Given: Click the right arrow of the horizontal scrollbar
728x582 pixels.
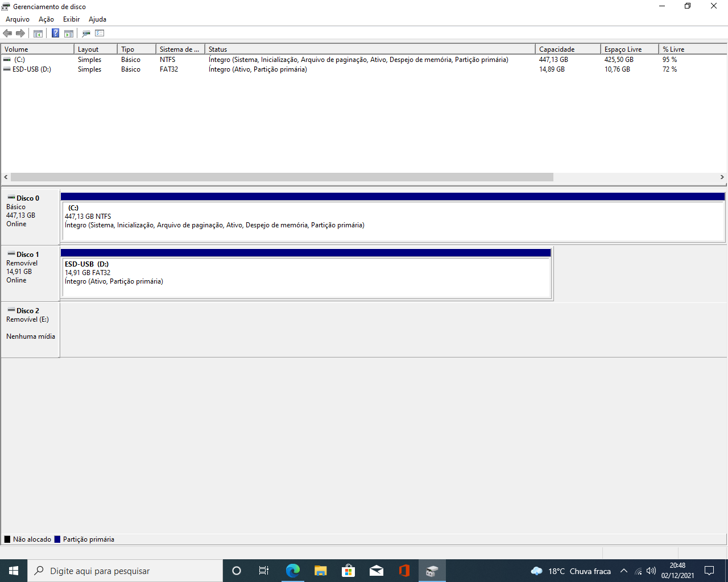Looking at the screenshot, I should 722,177.
